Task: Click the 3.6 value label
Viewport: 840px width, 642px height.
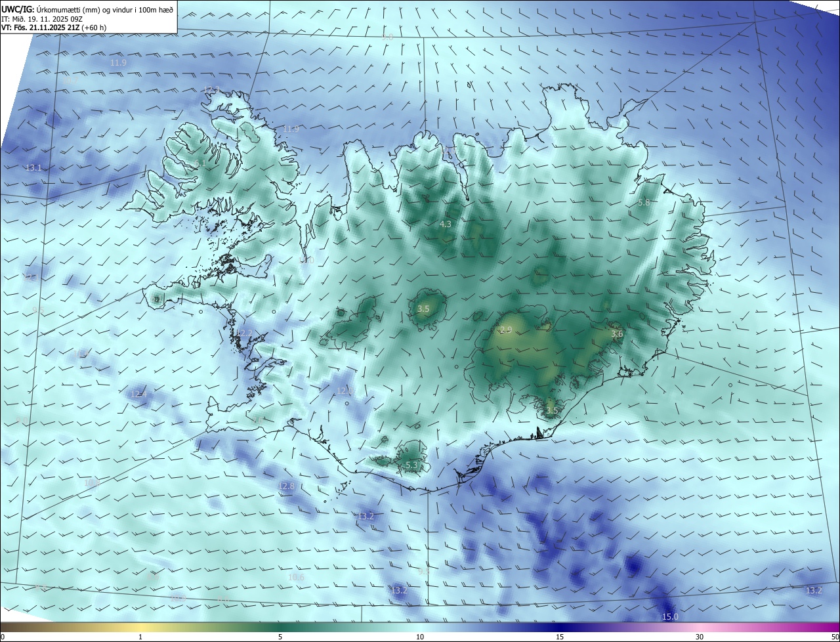Action: pos(616,334)
